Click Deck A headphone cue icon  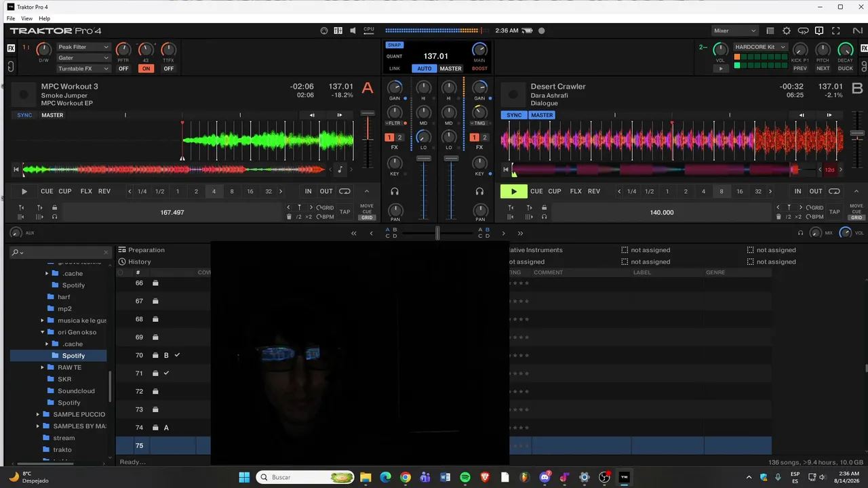point(395,192)
